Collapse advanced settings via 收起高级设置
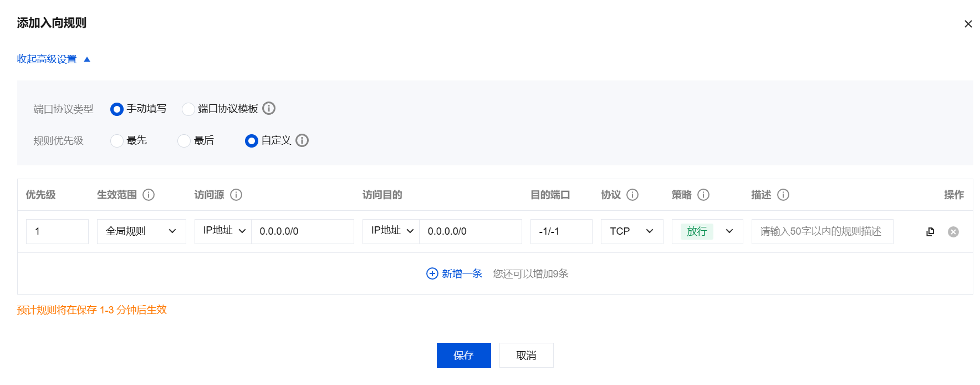The image size is (980, 385). [53, 59]
